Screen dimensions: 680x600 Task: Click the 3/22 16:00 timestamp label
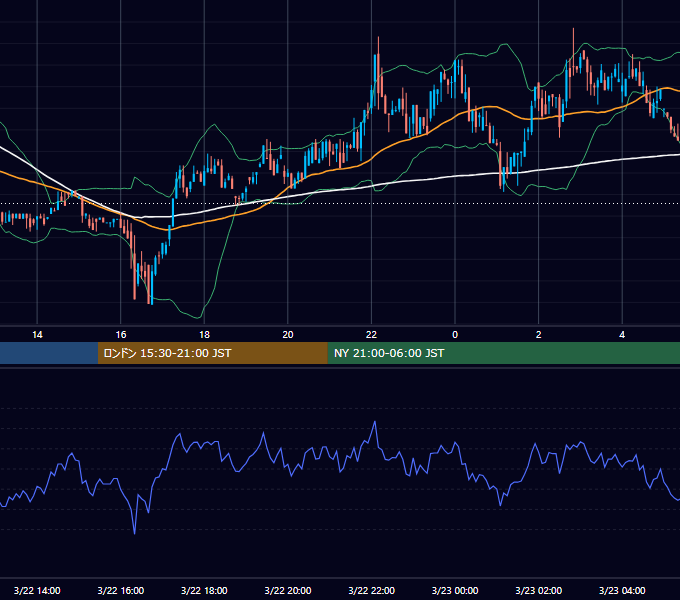121,590
